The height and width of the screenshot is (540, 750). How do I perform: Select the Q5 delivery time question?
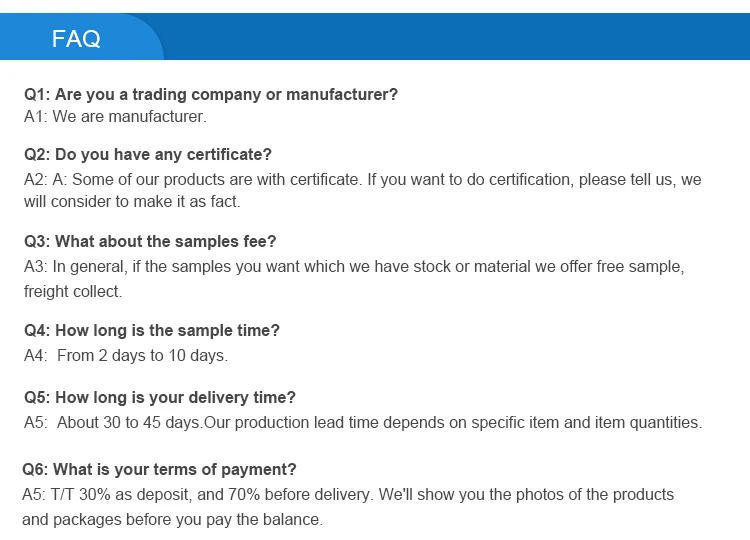pyautogui.click(x=160, y=398)
